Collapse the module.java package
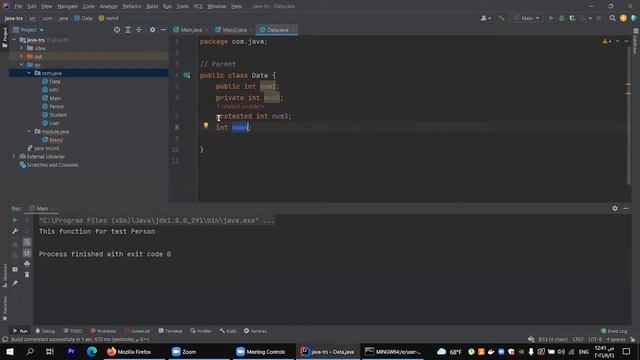 [29, 131]
